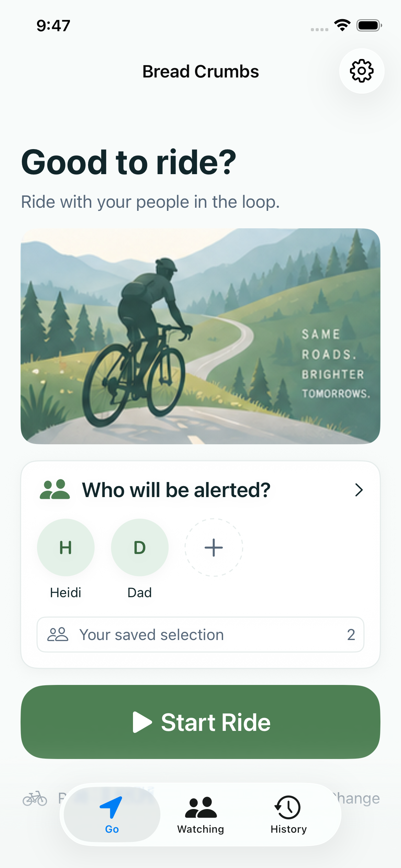Switch to the History tab label
This screenshot has height=868, width=401.
pyautogui.click(x=289, y=829)
